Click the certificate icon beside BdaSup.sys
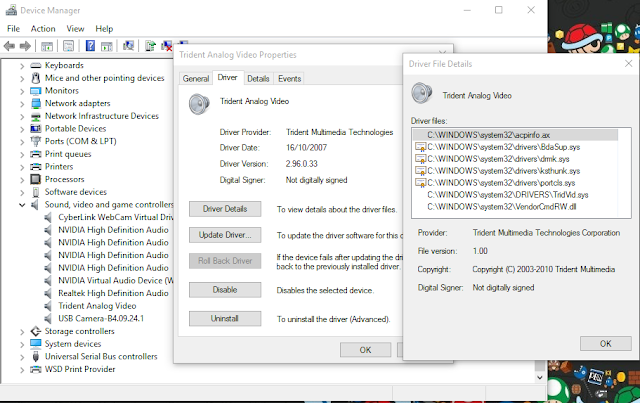The width and height of the screenshot is (640, 403). 420,147
